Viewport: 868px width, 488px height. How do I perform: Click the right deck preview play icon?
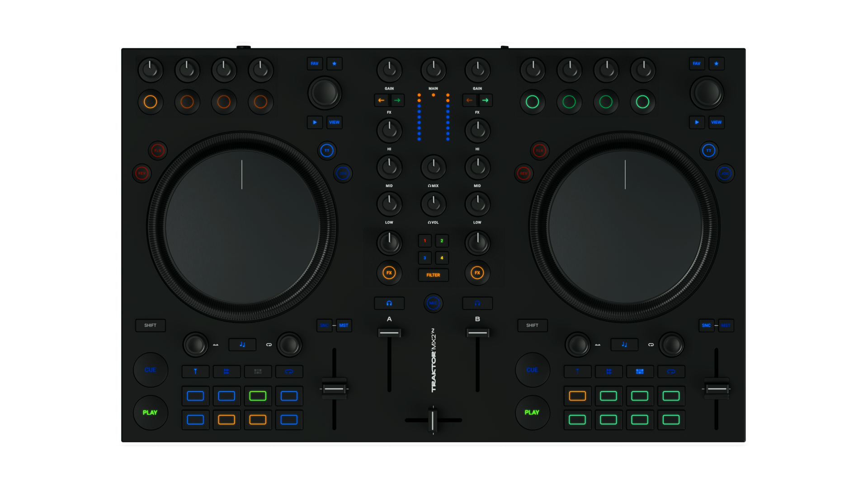coord(697,122)
